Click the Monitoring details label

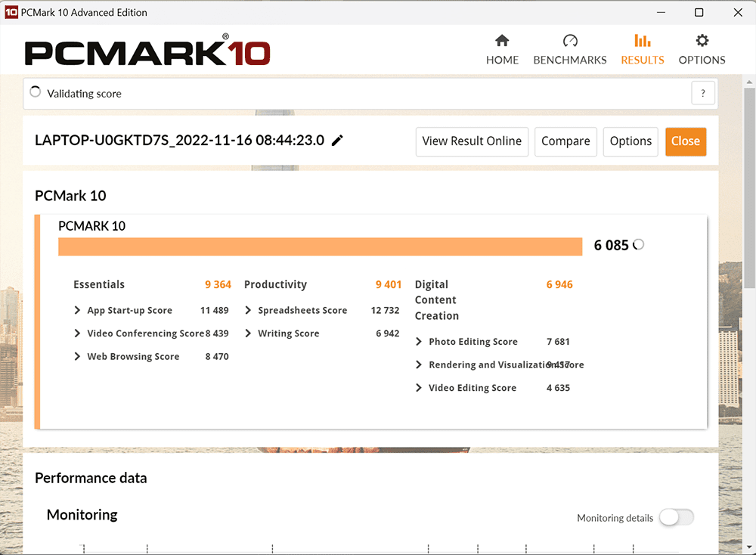click(615, 518)
